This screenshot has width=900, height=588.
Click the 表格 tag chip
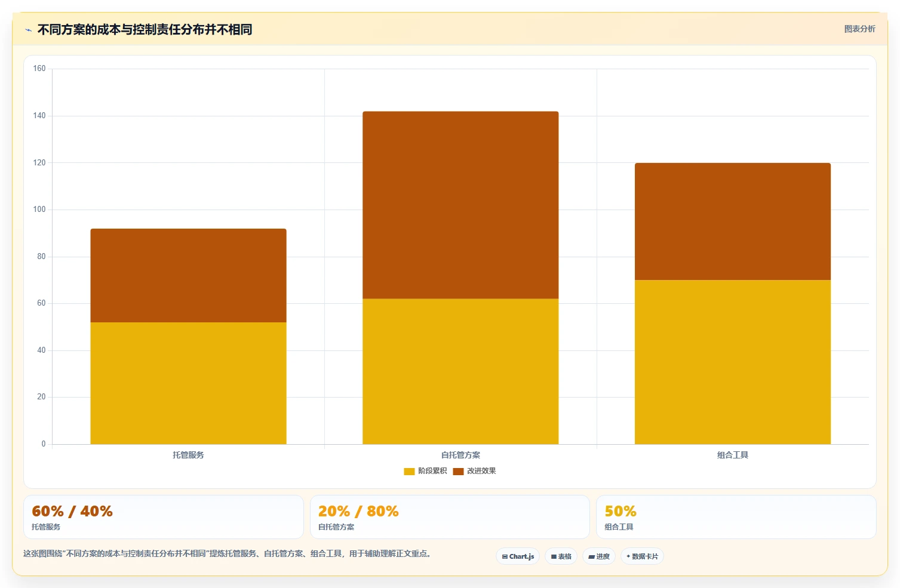pos(561,556)
